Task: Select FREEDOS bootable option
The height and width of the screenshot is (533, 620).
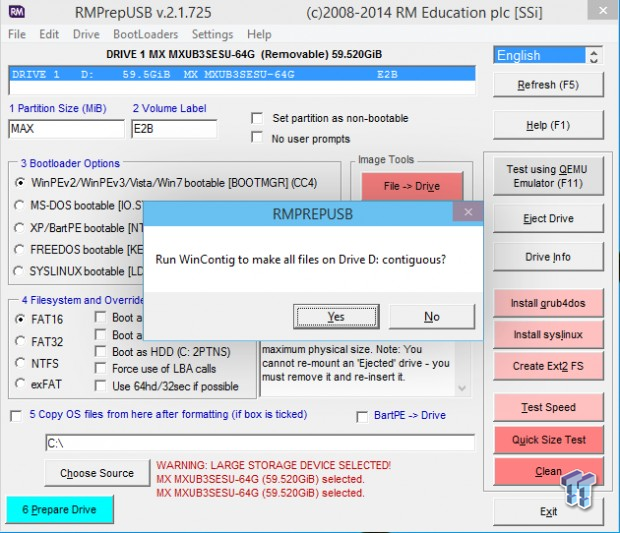Action: coord(19,249)
